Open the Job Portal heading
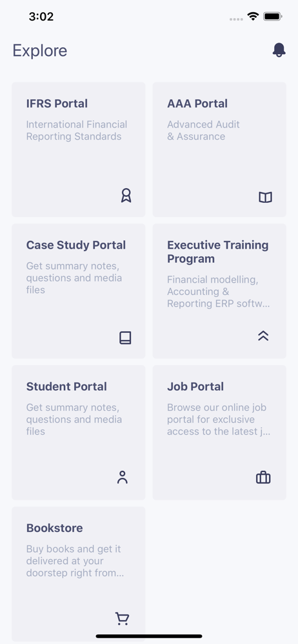Image resolution: width=298 pixels, height=644 pixels. 195,386
